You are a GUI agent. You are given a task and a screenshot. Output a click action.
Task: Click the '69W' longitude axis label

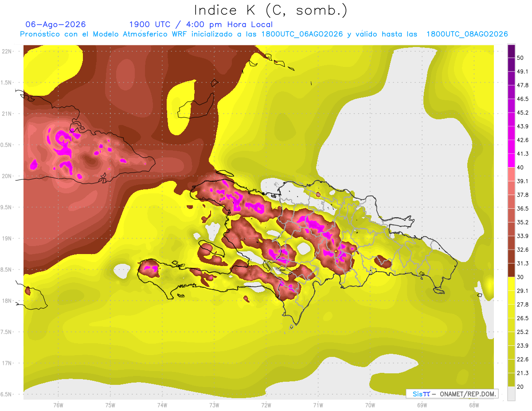[x=422, y=405]
